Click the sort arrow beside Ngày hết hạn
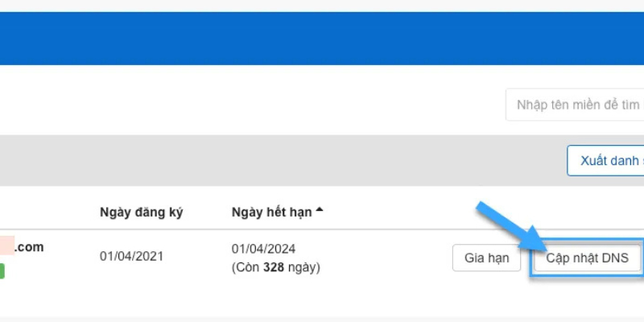Image resolution: width=644 pixels, height=322 pixels. point(320,212)
